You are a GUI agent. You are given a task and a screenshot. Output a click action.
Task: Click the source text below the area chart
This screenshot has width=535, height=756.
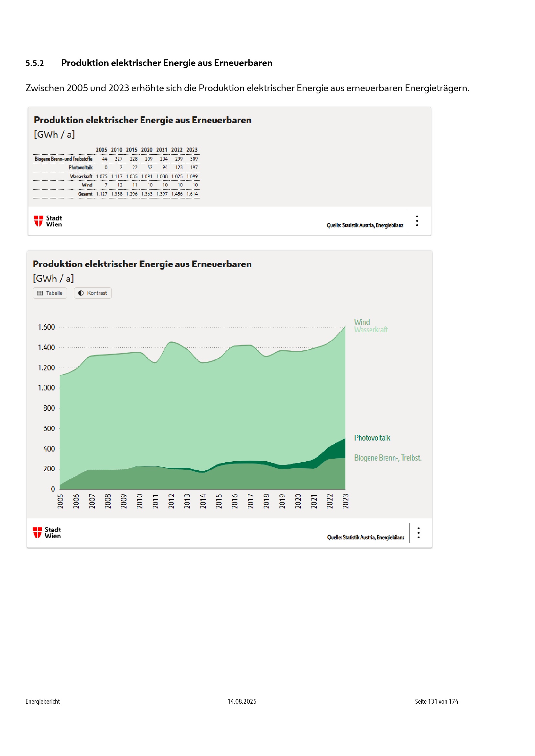click(365, 537)
